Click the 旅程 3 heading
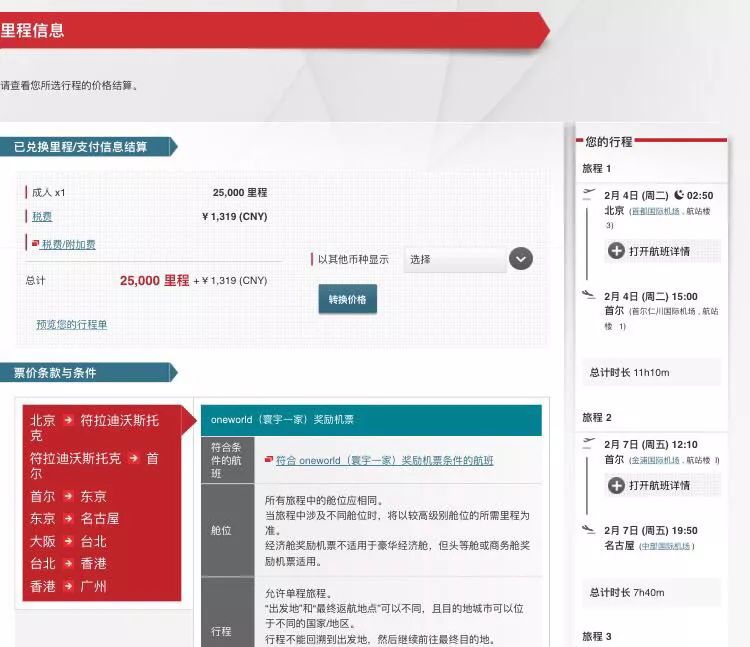The width and height of the screenshot is (750, 647). 596,636
